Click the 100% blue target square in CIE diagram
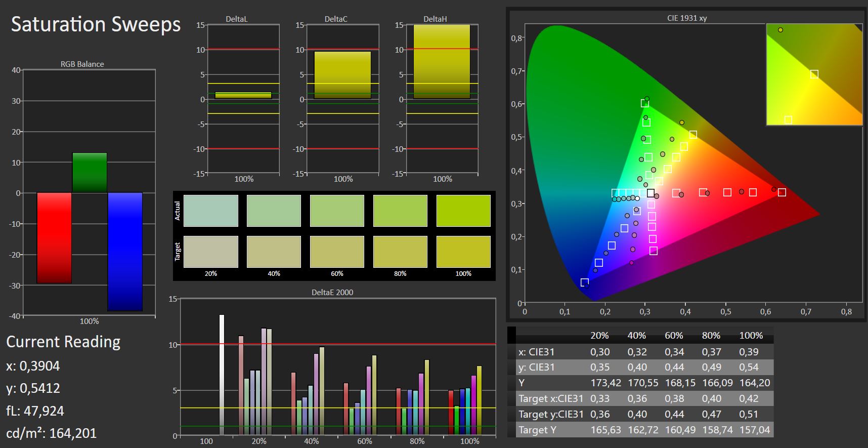868x448 pixels. (585, 282)
